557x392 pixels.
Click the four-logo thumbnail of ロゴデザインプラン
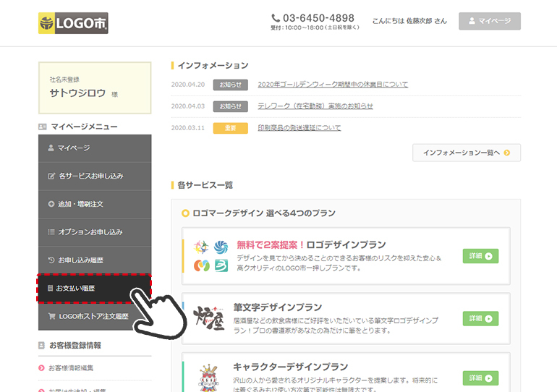[211, 256]
